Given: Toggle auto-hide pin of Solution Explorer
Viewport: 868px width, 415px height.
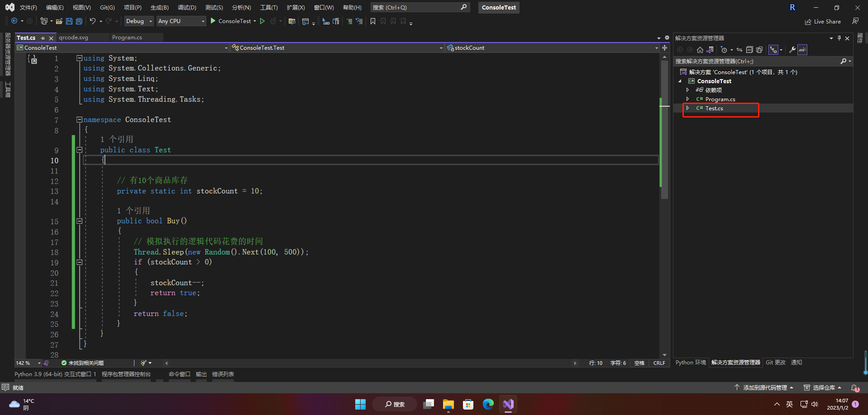Looking at the screenshot, I should [x=839, y=38].
